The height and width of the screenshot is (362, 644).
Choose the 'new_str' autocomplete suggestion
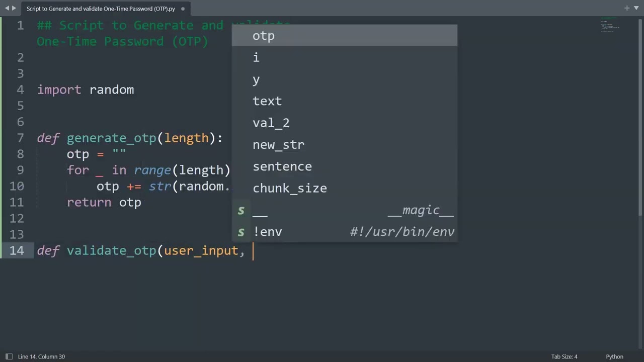coord(344,145)
